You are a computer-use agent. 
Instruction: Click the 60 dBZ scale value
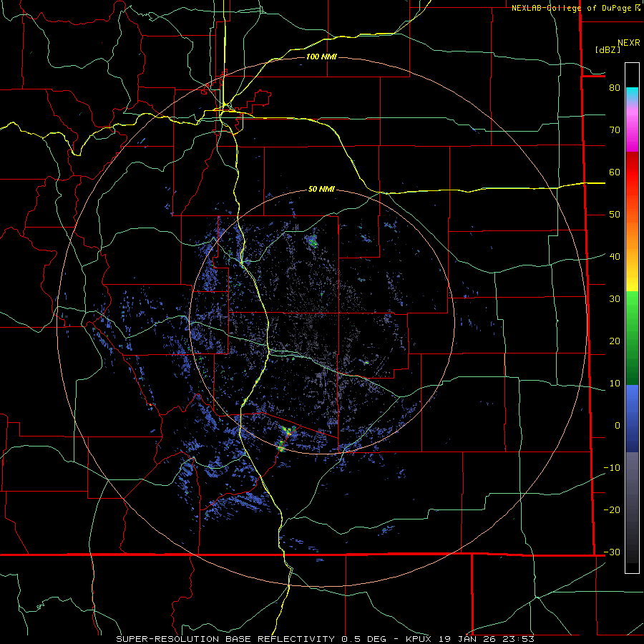click(x=615, y=172)
